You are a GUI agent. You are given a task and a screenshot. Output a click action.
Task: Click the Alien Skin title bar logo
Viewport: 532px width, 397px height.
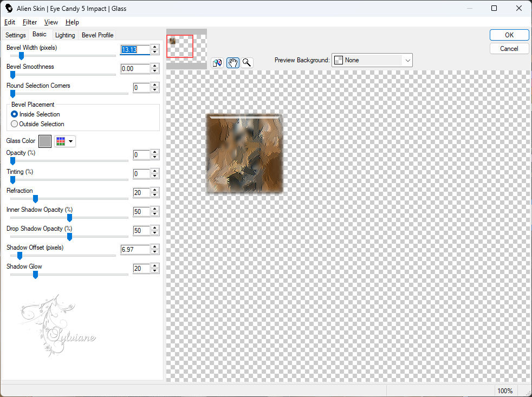[9, 8]
